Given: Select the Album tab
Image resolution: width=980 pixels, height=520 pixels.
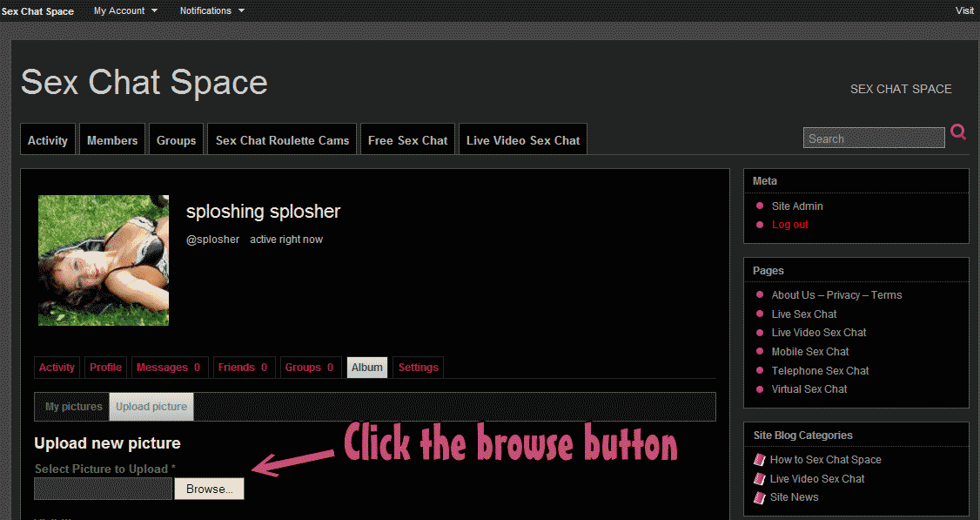Looking at the screenshot, I should tap(367, 368).
